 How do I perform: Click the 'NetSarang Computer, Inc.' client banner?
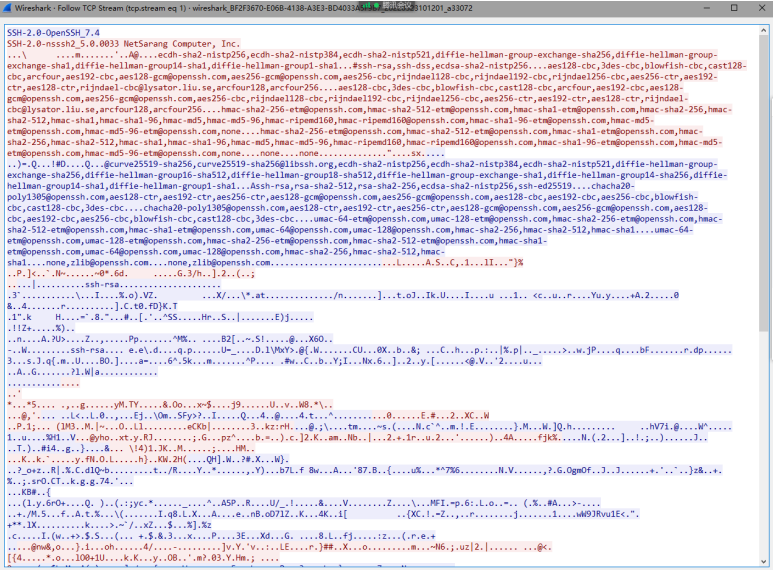(181, 44)
